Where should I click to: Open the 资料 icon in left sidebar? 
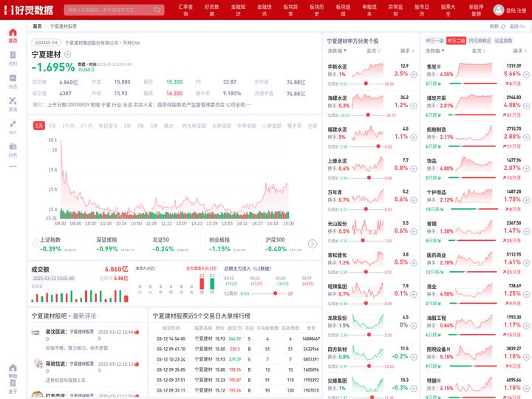[13, 55]
